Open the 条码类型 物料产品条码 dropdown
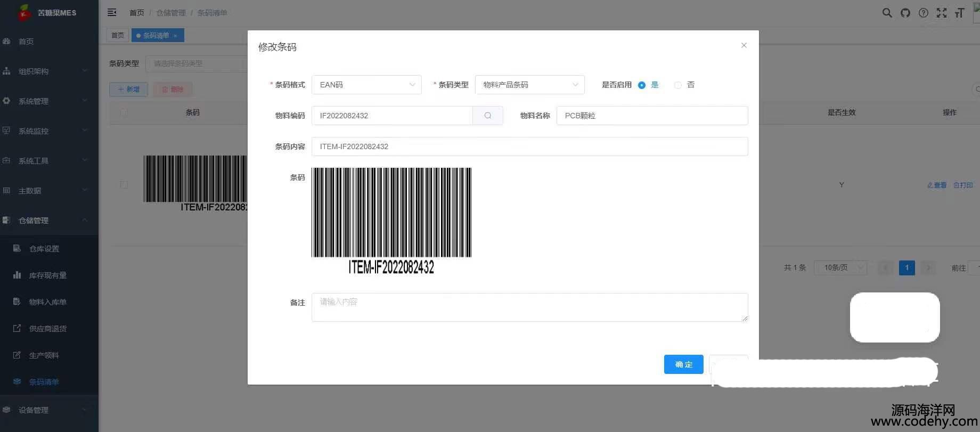 tap(530, 85)
